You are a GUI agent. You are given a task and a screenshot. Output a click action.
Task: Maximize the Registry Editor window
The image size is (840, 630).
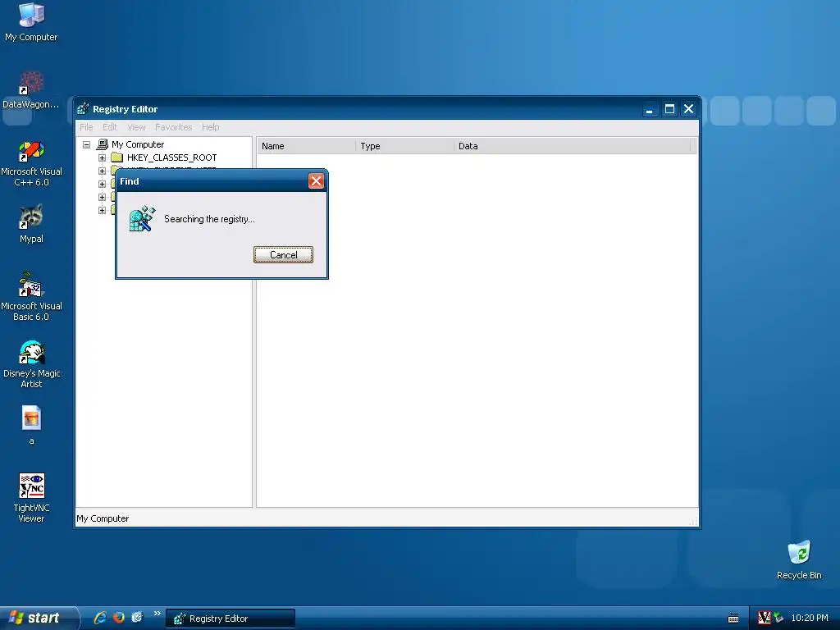[669, 109]
